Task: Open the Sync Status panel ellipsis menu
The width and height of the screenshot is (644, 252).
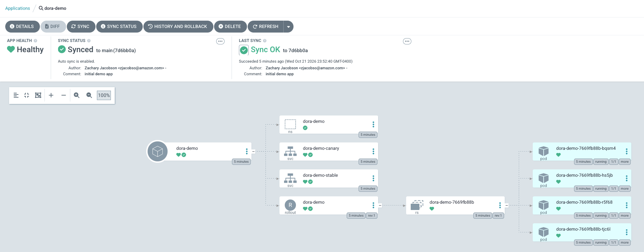Action: (220, 41)
